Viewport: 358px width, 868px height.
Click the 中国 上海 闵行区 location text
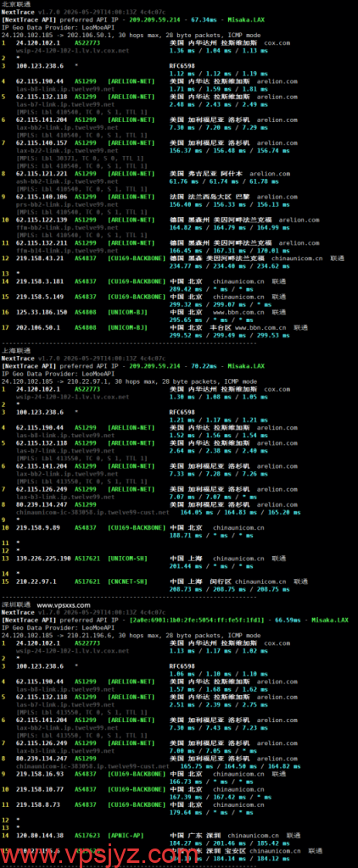[x=200, y=581]
